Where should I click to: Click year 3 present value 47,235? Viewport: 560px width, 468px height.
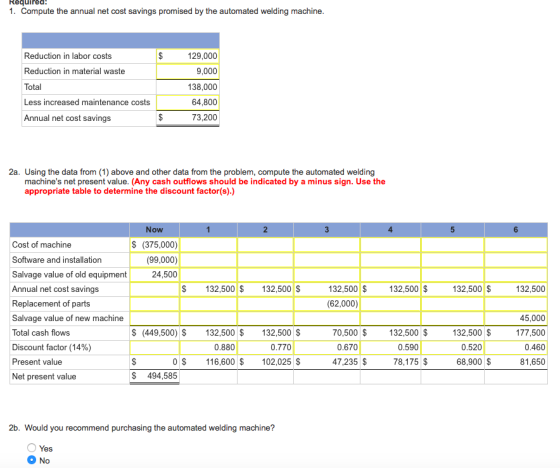[327, 362]
